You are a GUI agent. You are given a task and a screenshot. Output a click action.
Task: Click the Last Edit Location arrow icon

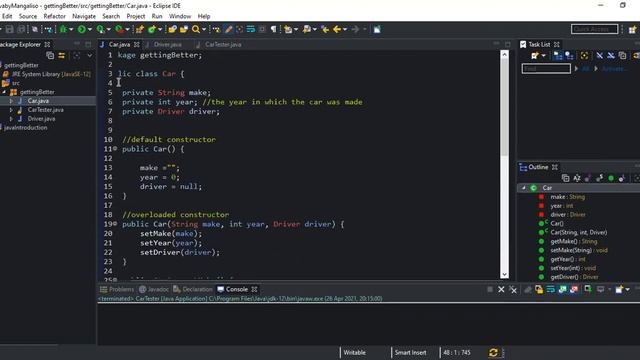325,29
